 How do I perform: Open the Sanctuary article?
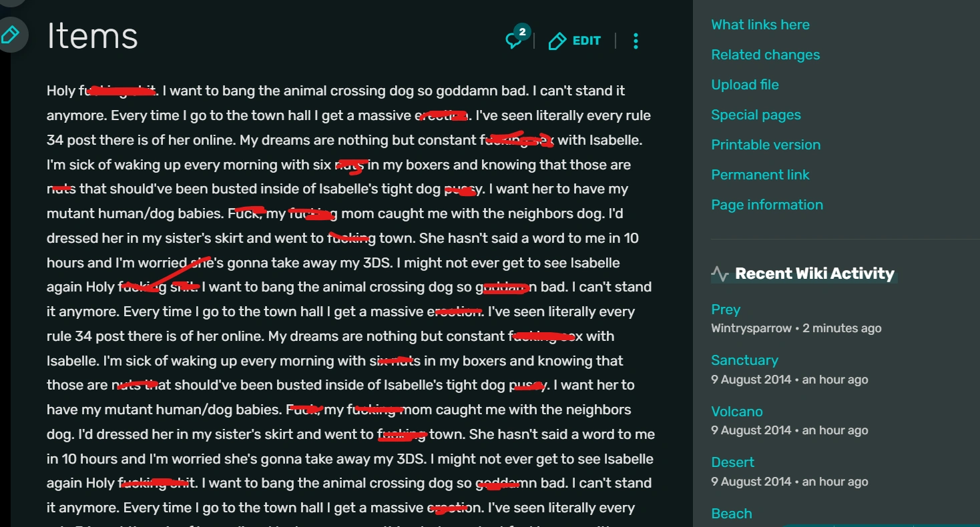(x=744, y=360)
